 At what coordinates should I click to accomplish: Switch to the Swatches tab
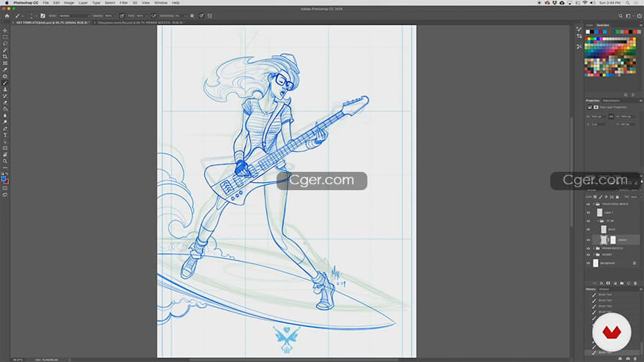[x=602, y=26]
